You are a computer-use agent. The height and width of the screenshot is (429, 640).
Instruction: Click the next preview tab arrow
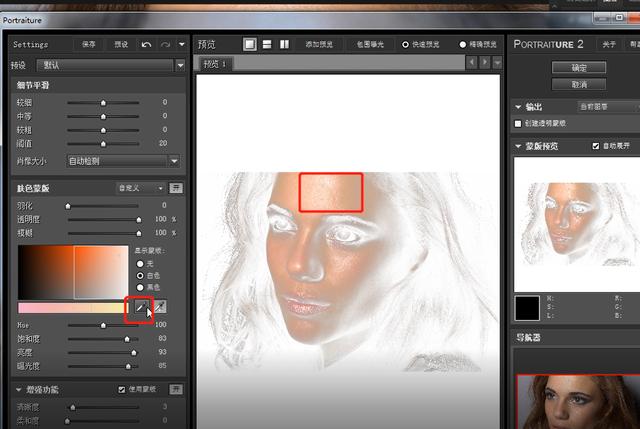tap(484, 63)
